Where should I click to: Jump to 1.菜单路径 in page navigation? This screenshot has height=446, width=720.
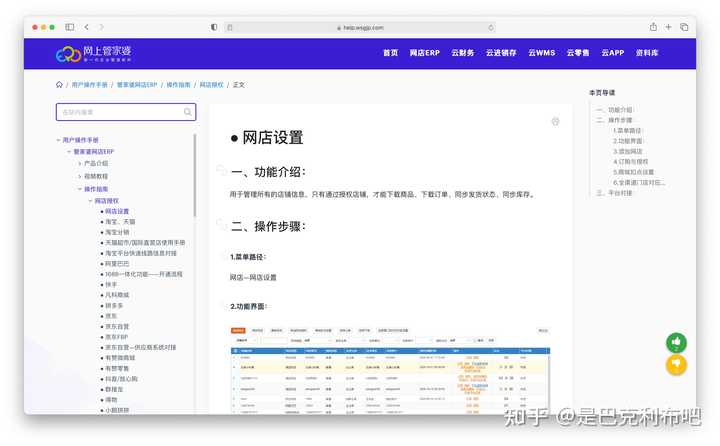[627, 130]
